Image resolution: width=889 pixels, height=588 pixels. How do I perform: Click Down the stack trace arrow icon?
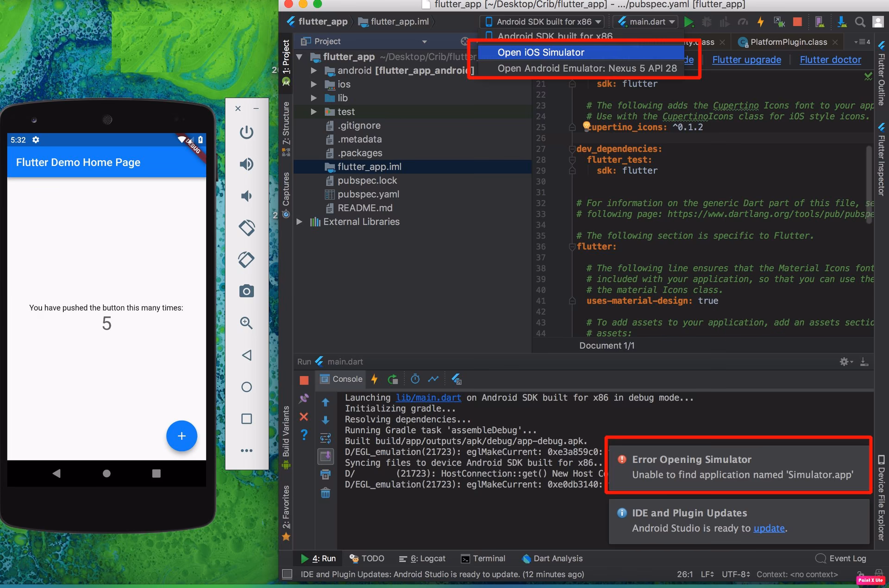click(326, 420)
